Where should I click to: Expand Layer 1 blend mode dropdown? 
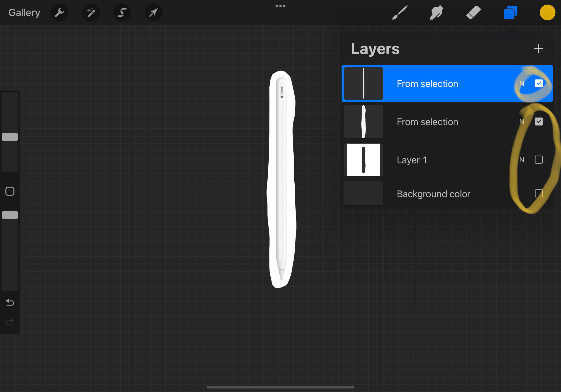[522, 160]
